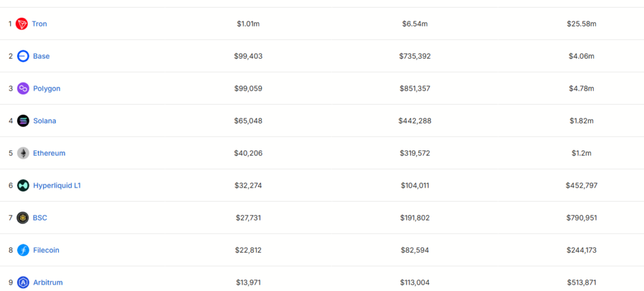Click the Arbitrum logo icon
The height and width of the screenshot is (291, 644).
point(23,282)
